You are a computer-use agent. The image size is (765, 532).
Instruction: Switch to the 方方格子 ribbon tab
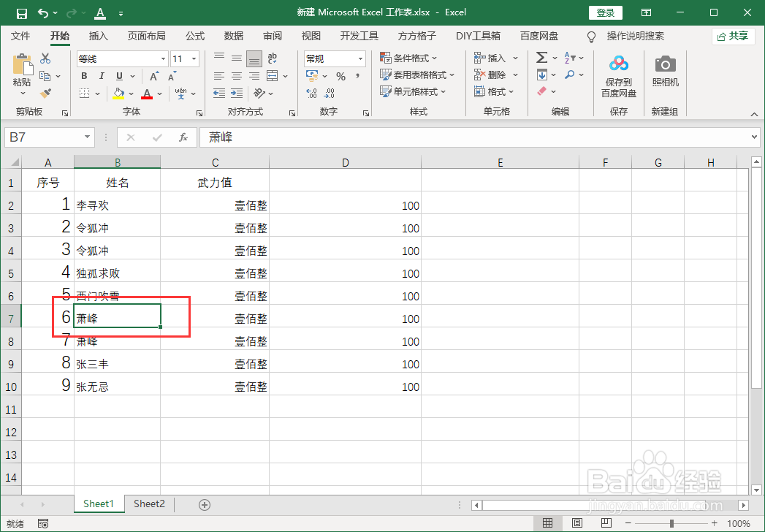(417, 36)
